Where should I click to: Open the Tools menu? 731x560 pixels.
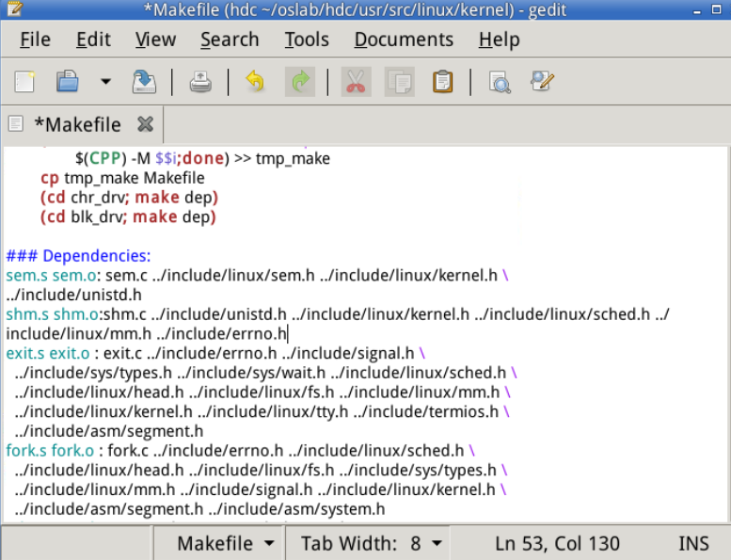[307, 40]
